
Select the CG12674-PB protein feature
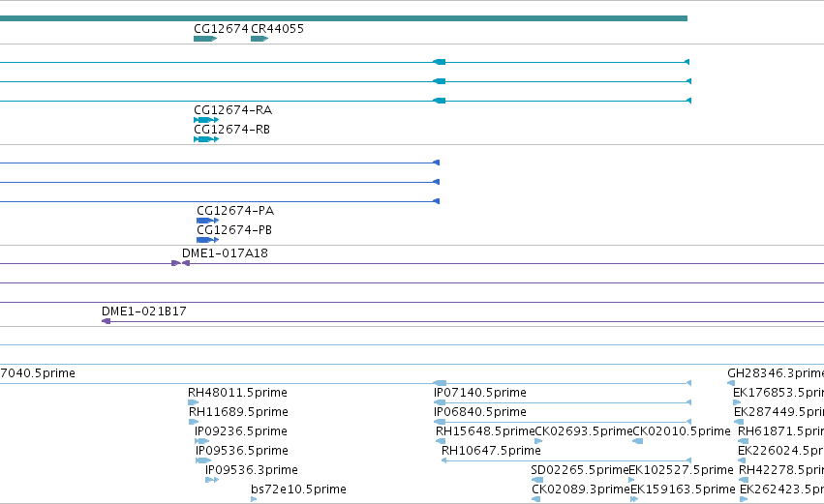[x=207, y=240]
